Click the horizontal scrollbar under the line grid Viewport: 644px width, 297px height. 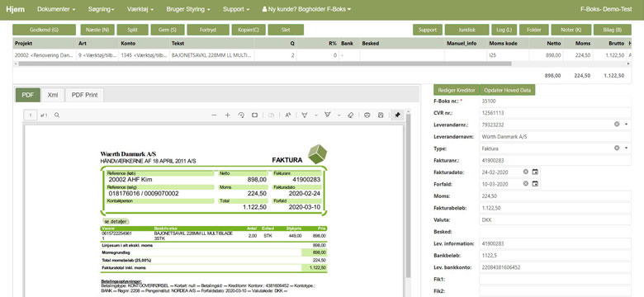point(265,64)
